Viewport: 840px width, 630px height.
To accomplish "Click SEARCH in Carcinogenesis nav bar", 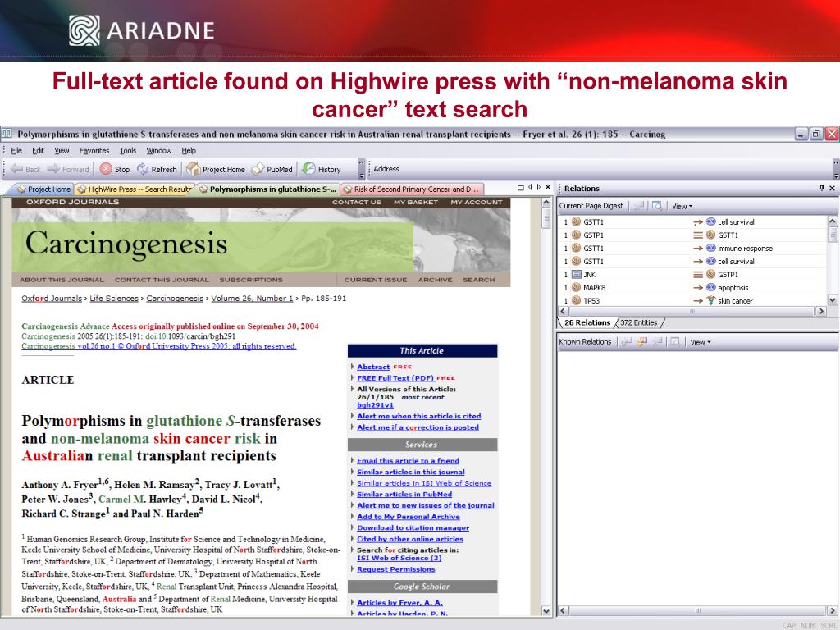I will 479,280.
